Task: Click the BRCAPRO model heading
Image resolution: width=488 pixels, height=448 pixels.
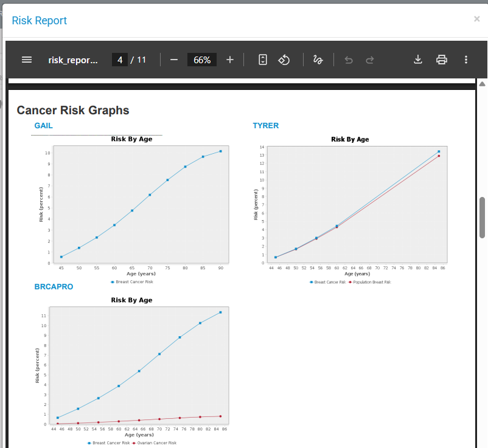Action: click(x=54, y=286)
